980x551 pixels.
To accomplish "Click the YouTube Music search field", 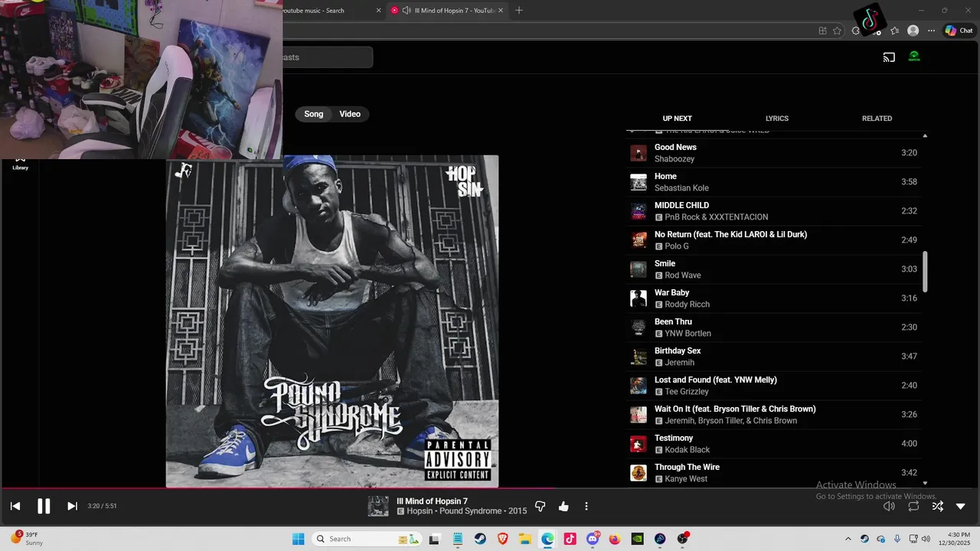I will [x=328, y=57].
